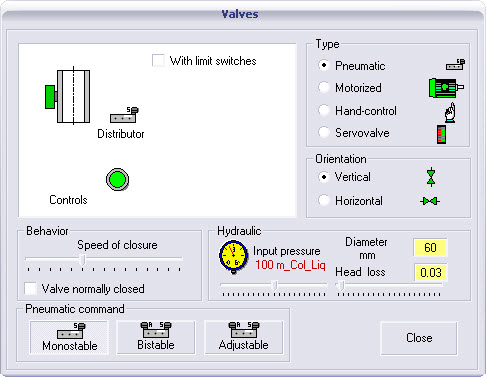Pick the Servovalve type option
This screenshot has width=486, height=377.
pyautogui.click(x=323, y=132)
